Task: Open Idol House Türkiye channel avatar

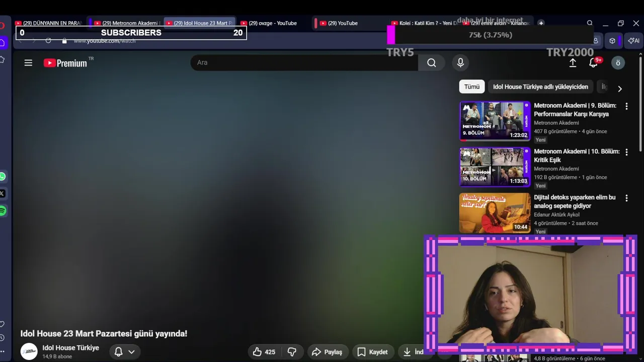Action: tap(29, 351)
